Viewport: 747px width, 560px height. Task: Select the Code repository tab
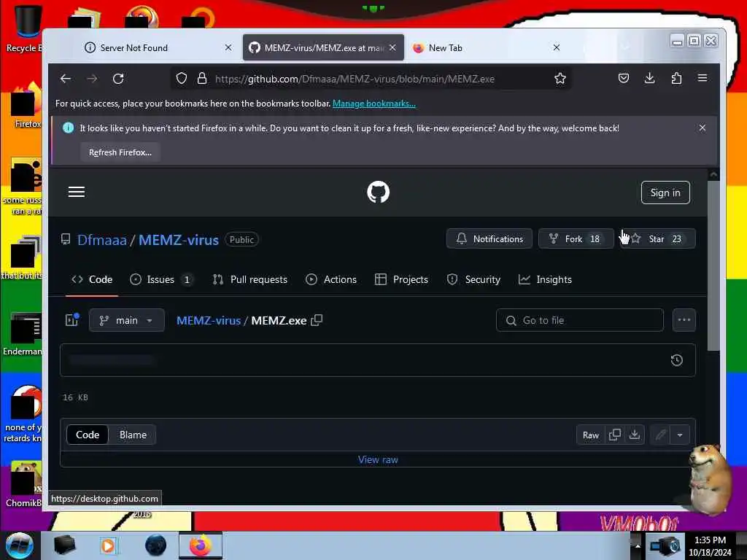(91, 279)
